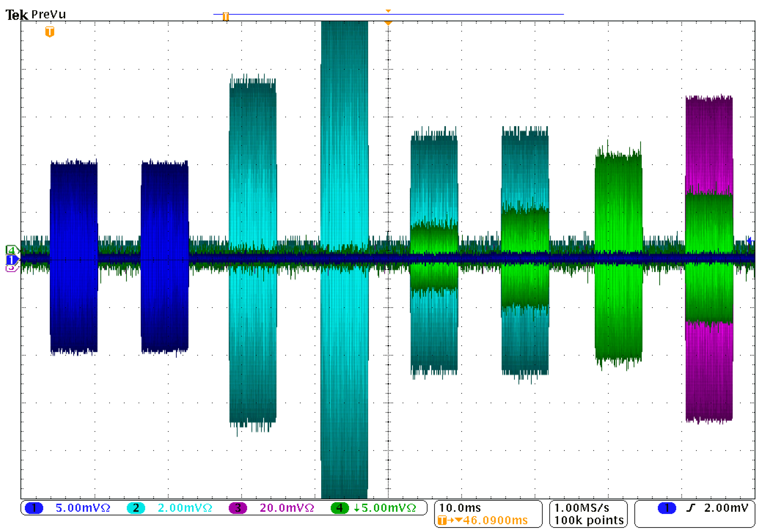Select the channel 1 ground reference marker

(x=11, y=260)
